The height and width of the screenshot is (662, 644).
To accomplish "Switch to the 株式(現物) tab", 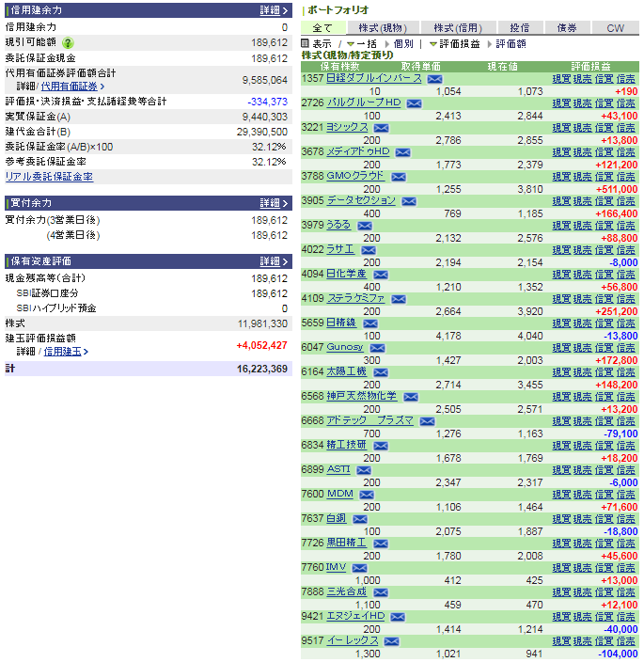I will [383, 28].
